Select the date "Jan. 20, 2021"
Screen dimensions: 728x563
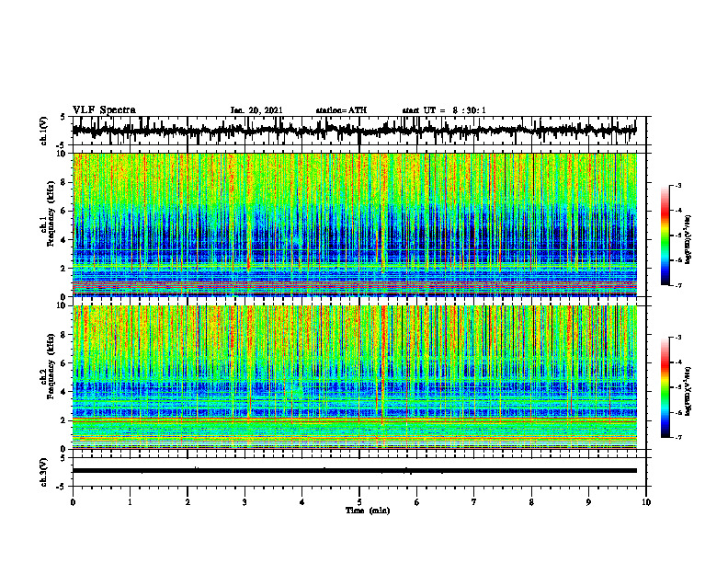tap(256, 110)
